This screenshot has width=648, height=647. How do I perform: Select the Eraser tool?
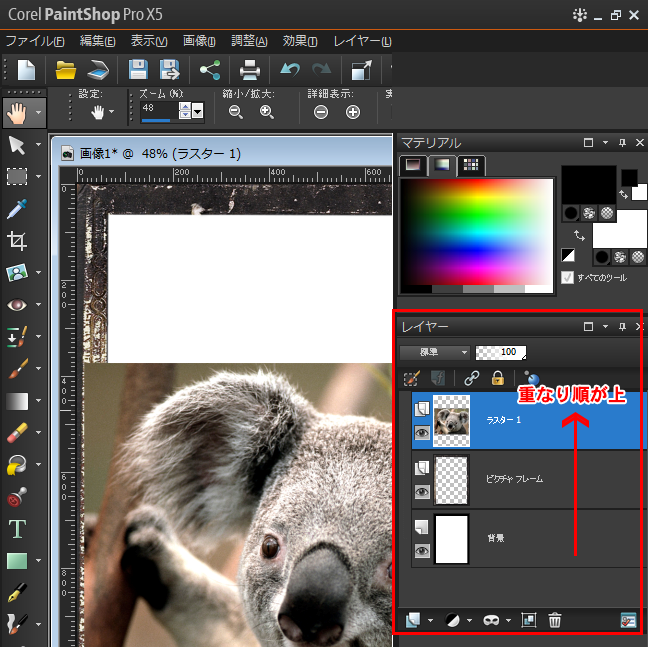[x=17, y=433]
